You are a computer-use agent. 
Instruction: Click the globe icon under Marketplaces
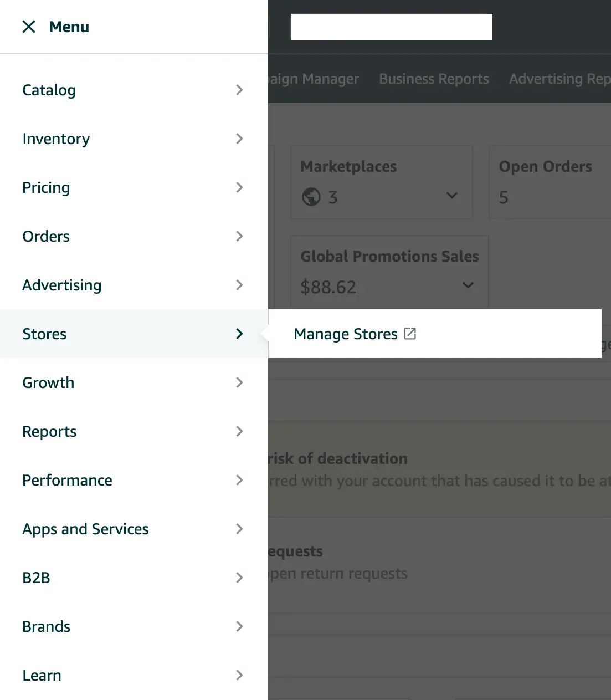311,197
